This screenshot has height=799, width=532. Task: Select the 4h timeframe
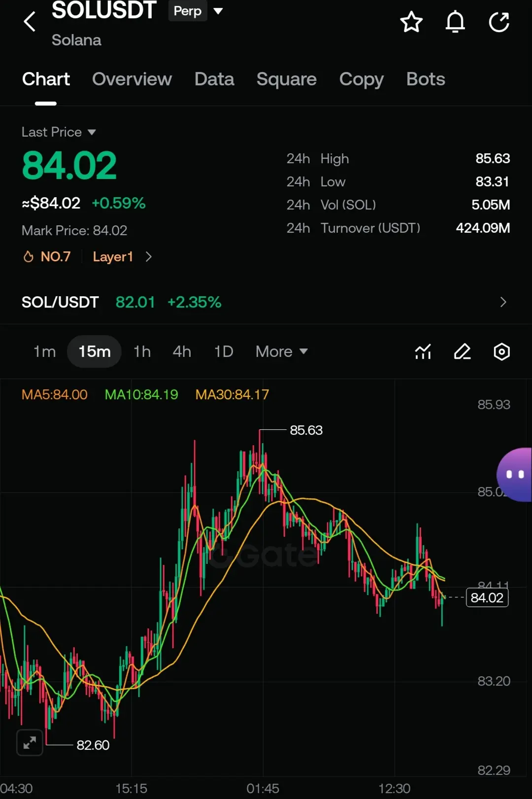click(x=182, y=351)
